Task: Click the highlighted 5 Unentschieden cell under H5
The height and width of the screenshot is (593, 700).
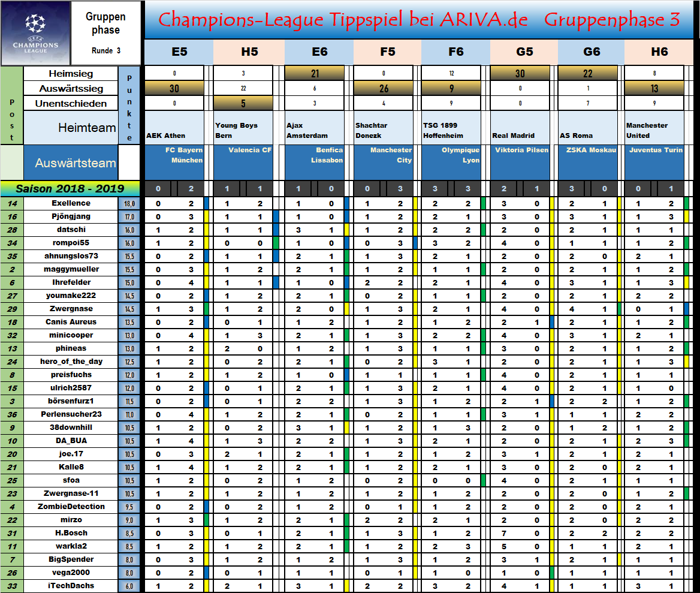Action: (x=243, y=104)
